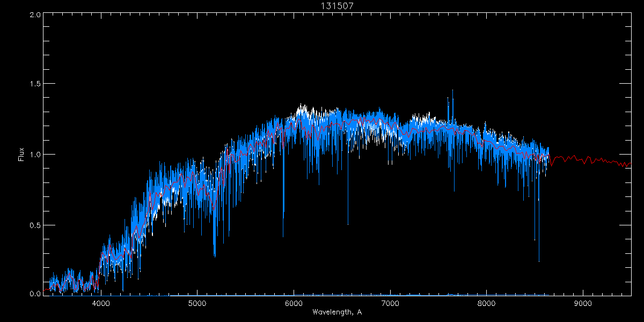Click the 8000 x-axis tick label

[x=486, y=302]
